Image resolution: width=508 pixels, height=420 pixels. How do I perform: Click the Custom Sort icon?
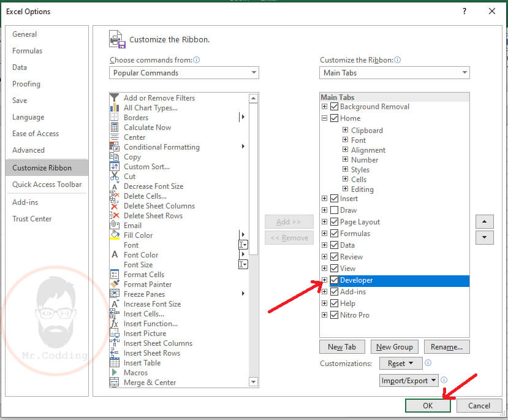[115, 167]
